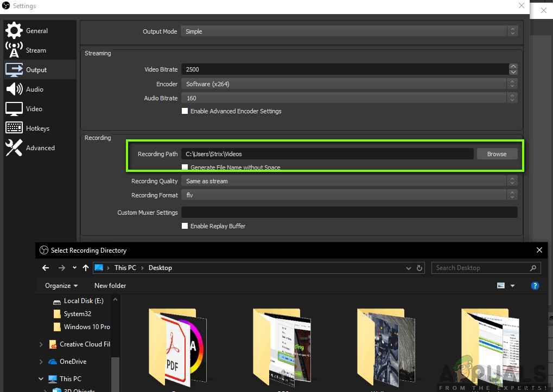Open the file dialog help icon
The height and width of the screenshot is (392, 553).
point(535,286)
